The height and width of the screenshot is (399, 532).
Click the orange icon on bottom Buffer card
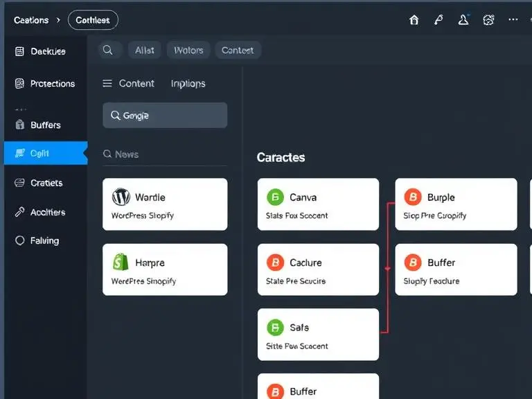[275, 391]
